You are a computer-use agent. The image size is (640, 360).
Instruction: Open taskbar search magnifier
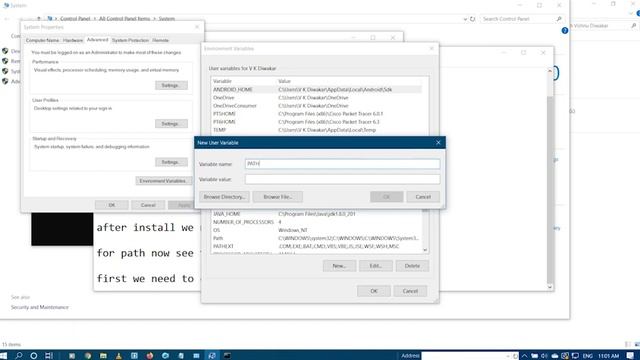pyautogui.click(x=19, y=356)
